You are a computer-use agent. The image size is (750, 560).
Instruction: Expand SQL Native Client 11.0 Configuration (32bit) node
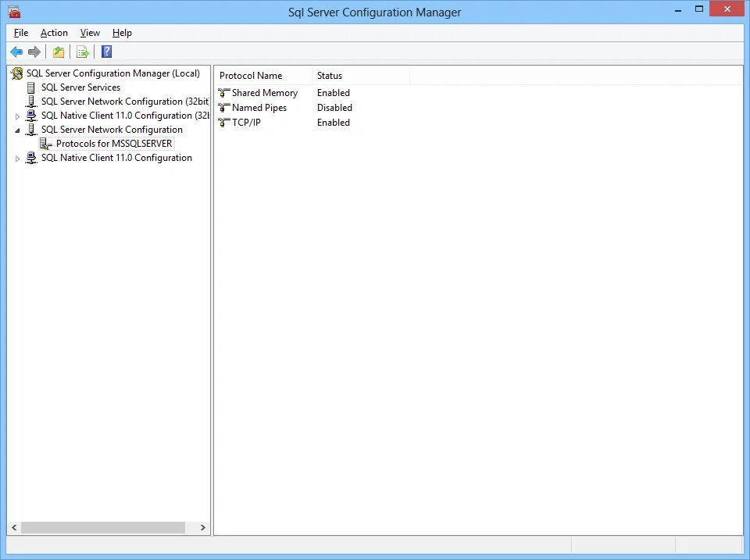click(18, 116)
